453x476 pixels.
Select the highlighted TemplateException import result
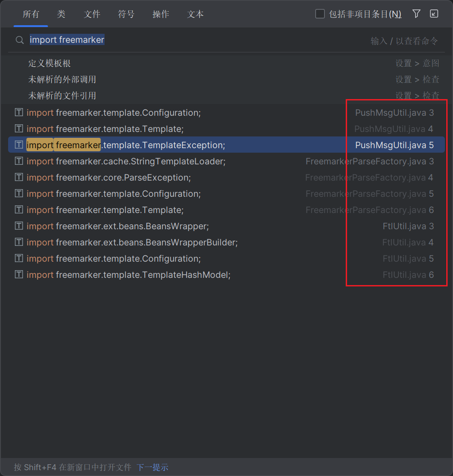[180, 145]
